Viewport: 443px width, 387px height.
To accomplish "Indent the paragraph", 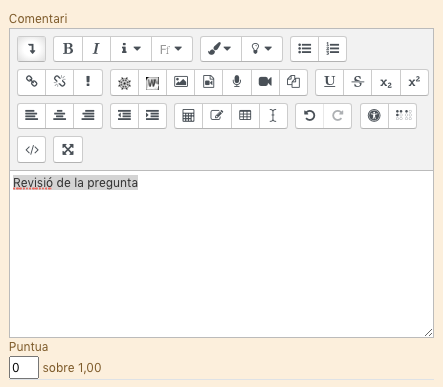I will (152, 116).
